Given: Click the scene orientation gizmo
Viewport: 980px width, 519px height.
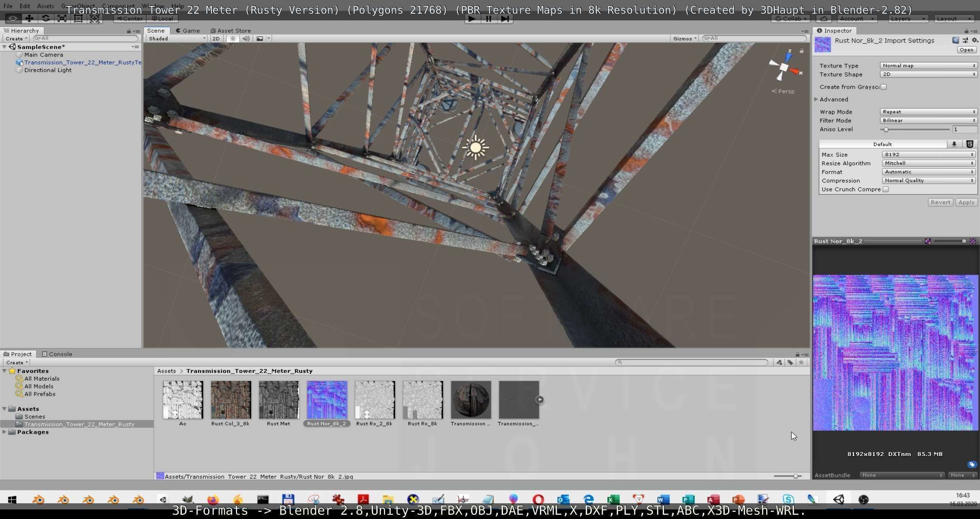Looking at the screenshot, I should click(784, 67).
